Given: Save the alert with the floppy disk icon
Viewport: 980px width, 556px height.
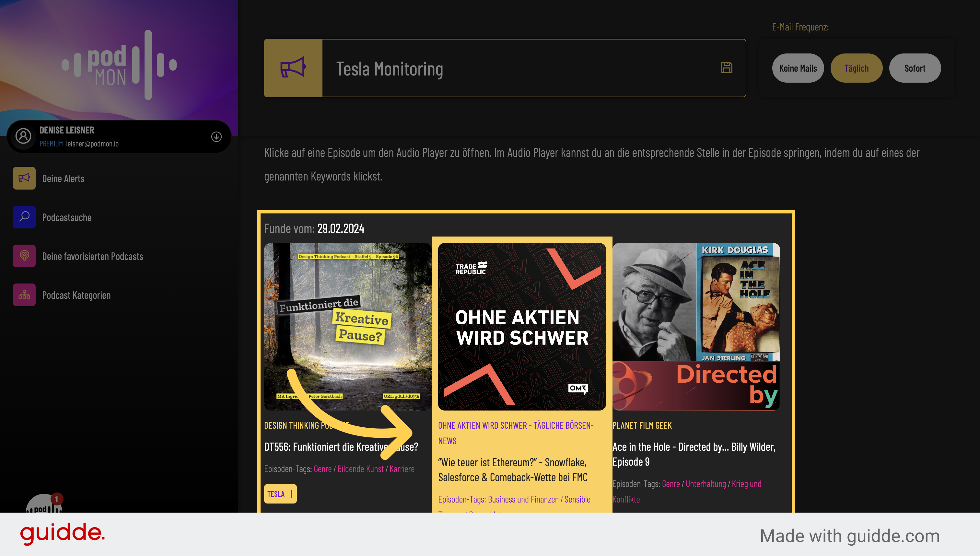Looking at the screenshot, I should 726,68.
